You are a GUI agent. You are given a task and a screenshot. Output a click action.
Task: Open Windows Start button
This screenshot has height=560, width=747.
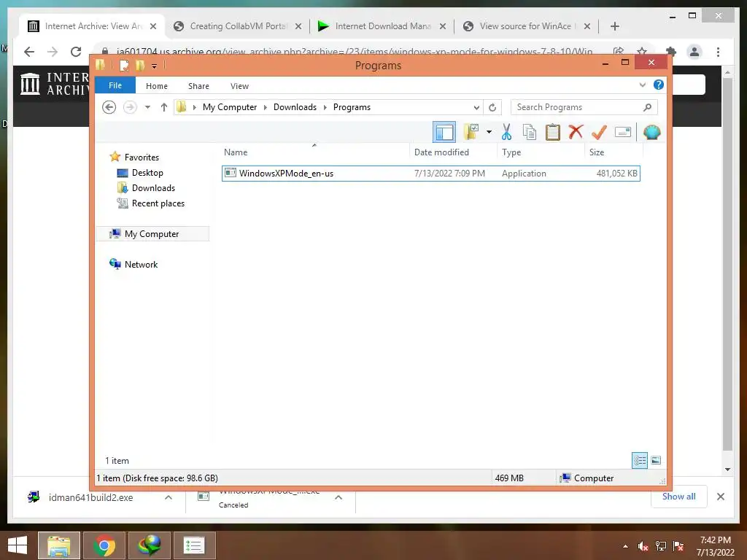[18, 545]
